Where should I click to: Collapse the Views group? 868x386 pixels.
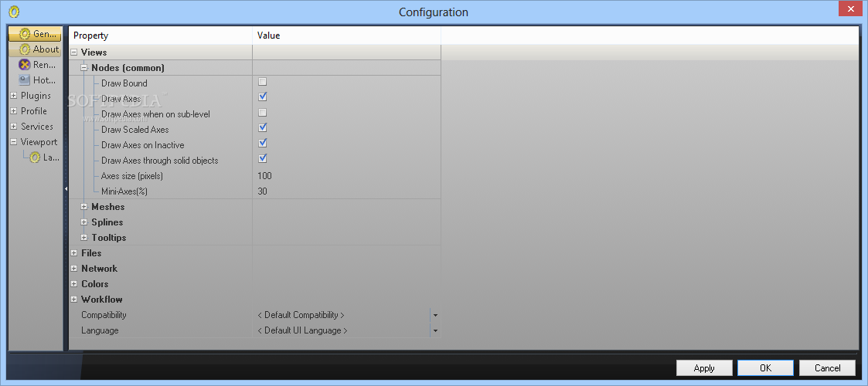(73, 52)
